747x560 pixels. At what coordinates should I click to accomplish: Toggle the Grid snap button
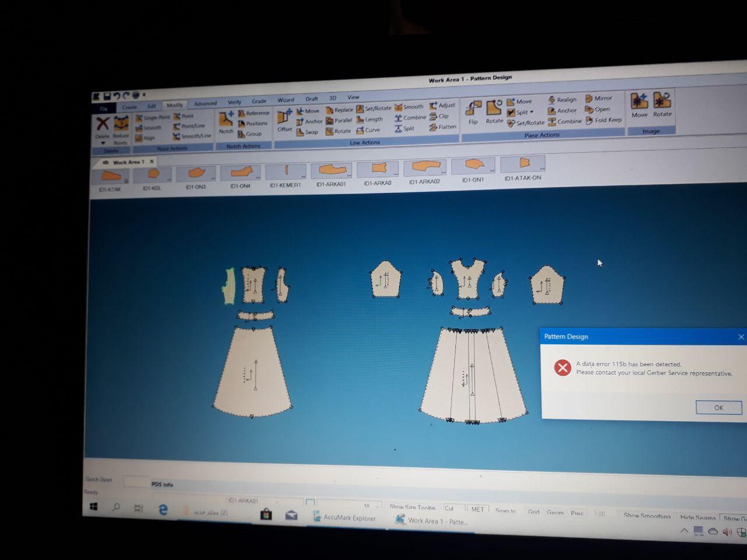[533, 512]
